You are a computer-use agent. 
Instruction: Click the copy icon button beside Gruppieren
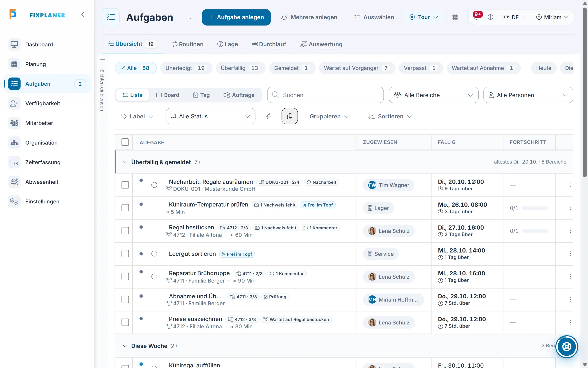pyautogui.click(x=290, y=116)
